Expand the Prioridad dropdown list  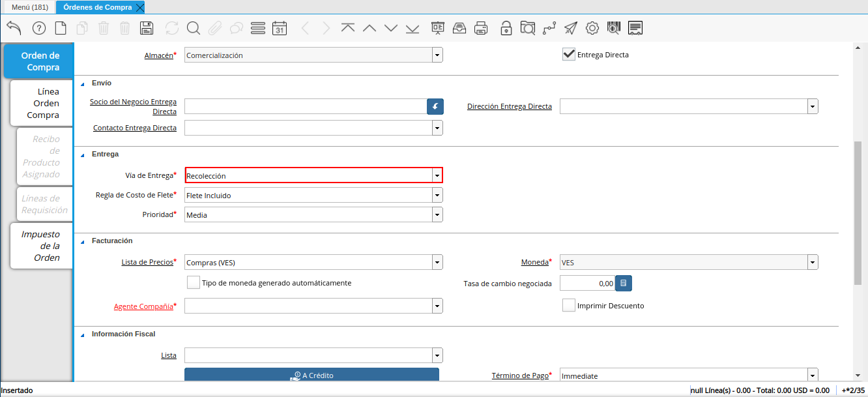[x=437, y=214]
